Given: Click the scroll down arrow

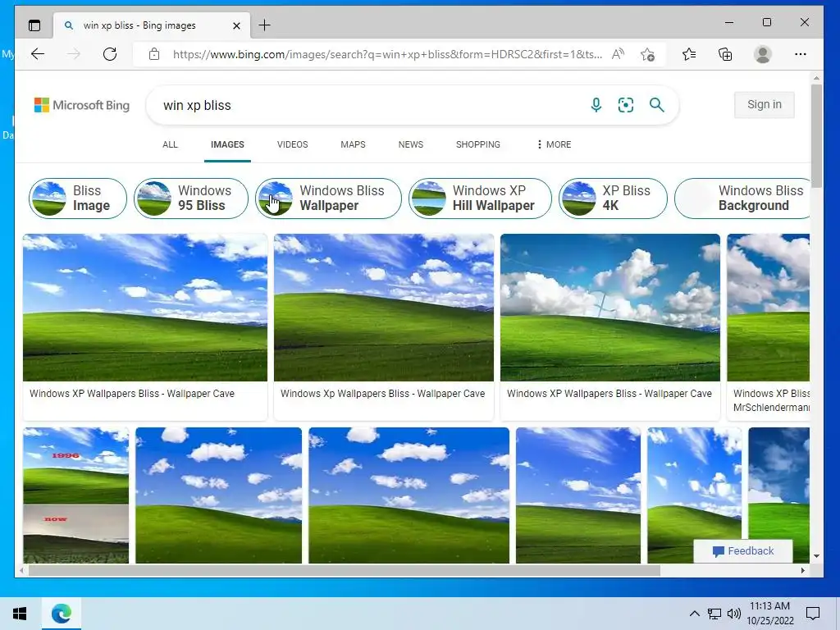Looking at the screenshot, I should pyautogui.click(x=816, y=556).
